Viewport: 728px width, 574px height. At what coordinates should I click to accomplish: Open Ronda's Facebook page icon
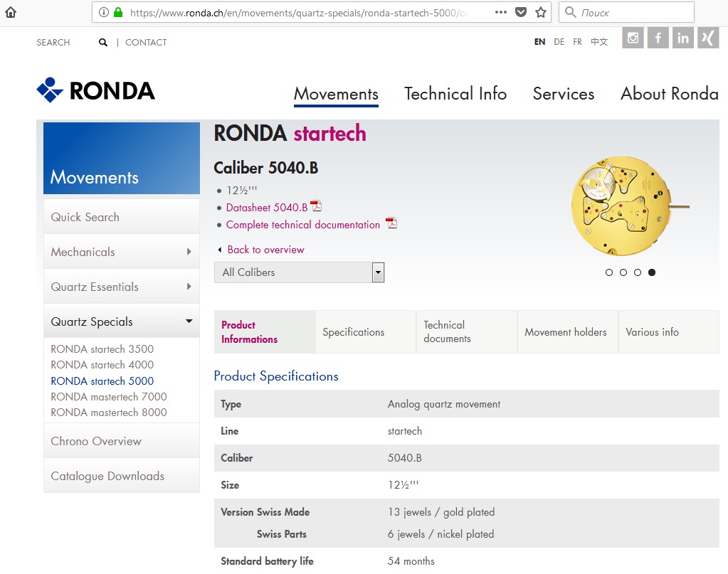[658, 38]
